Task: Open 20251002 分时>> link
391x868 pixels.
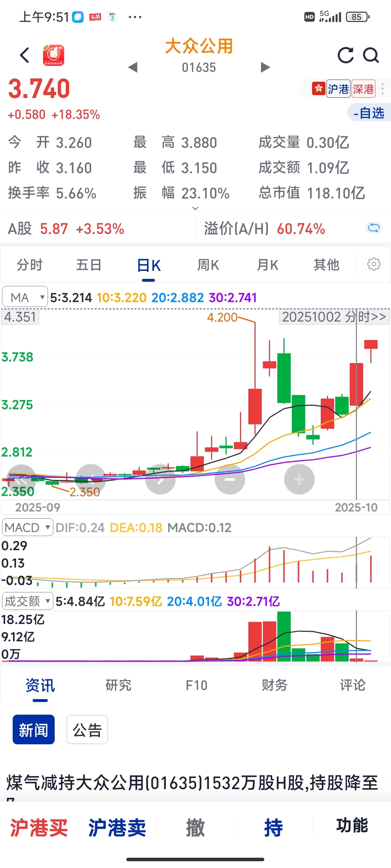Action: (334, 317)
